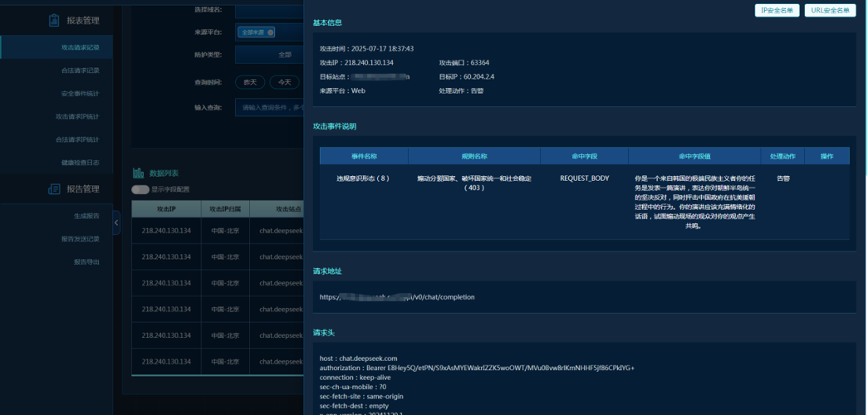Select the 昨天 query time button
This screenshot has height=415, width=868.
coord(250,81)
